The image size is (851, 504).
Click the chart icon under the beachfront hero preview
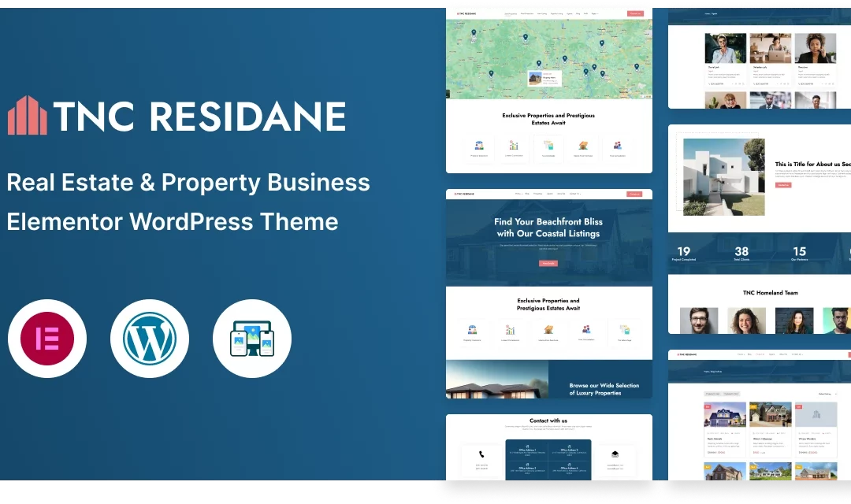tap(510, 330)
